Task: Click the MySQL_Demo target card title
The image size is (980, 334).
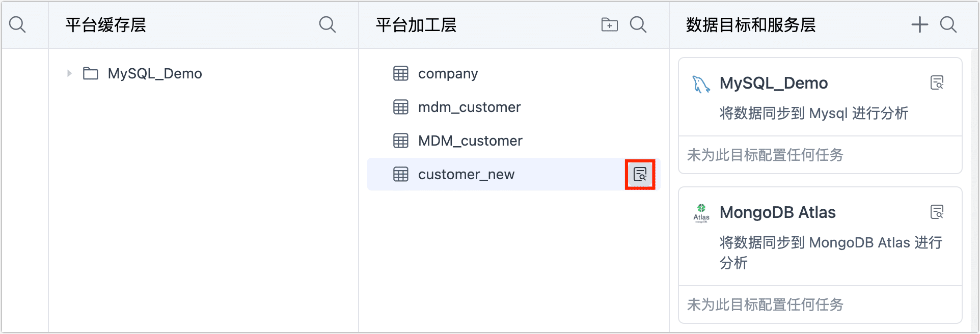Action: (773, 83)
